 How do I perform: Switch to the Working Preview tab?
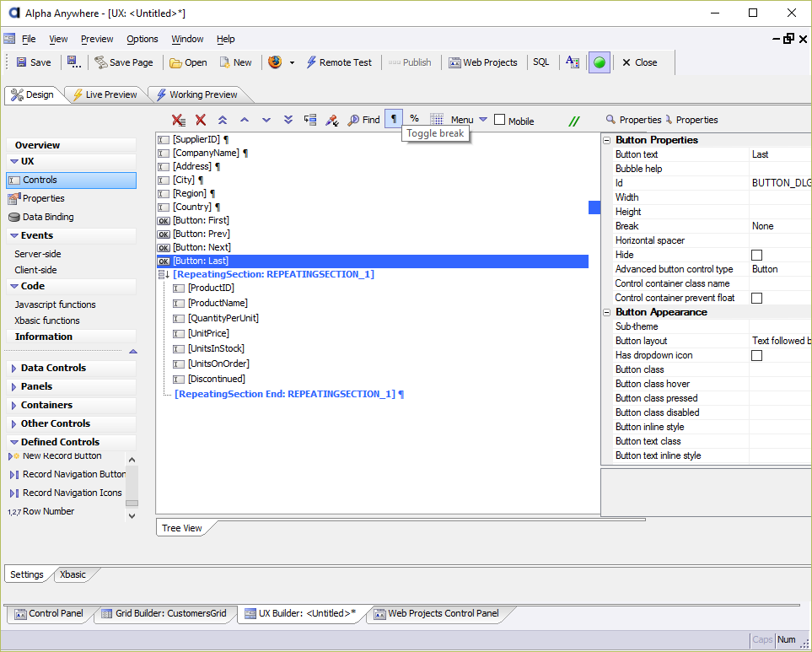(197, 94)
